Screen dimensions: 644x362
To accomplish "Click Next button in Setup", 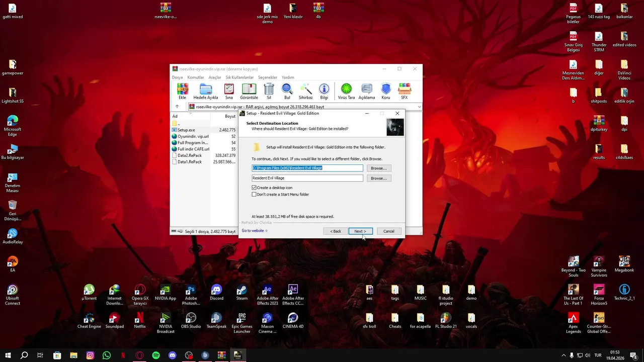I will [x=360, y=231].
